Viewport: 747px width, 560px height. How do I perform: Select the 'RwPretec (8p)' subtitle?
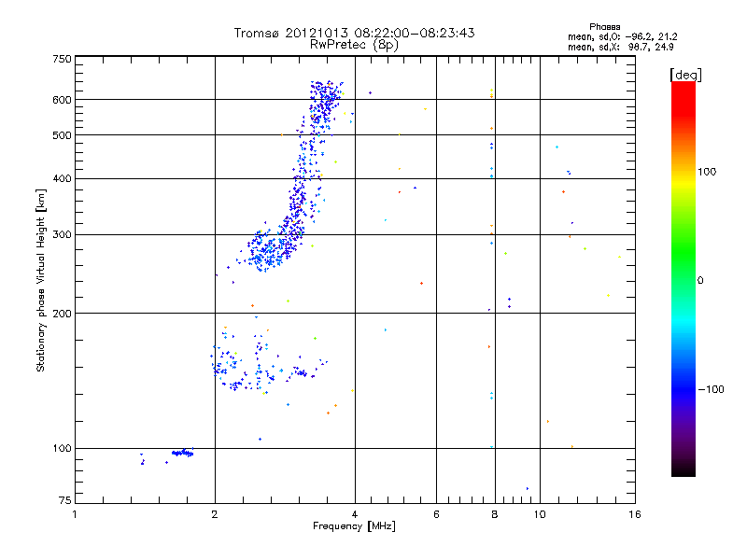point(354,45)
